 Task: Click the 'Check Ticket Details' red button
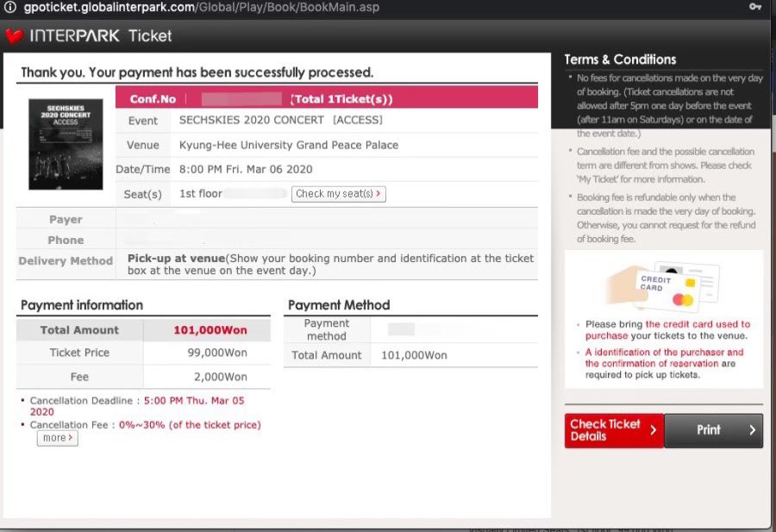[614, 430]
